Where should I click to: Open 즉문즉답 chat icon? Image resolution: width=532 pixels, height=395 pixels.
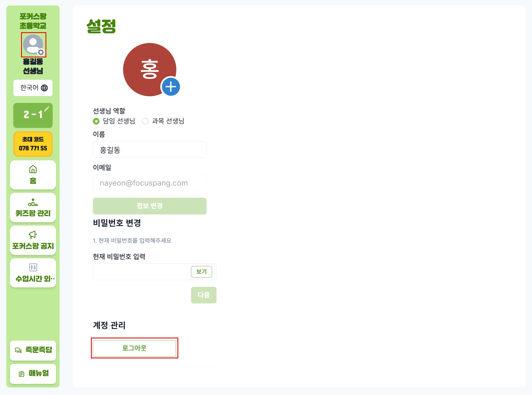pos(18,350)
